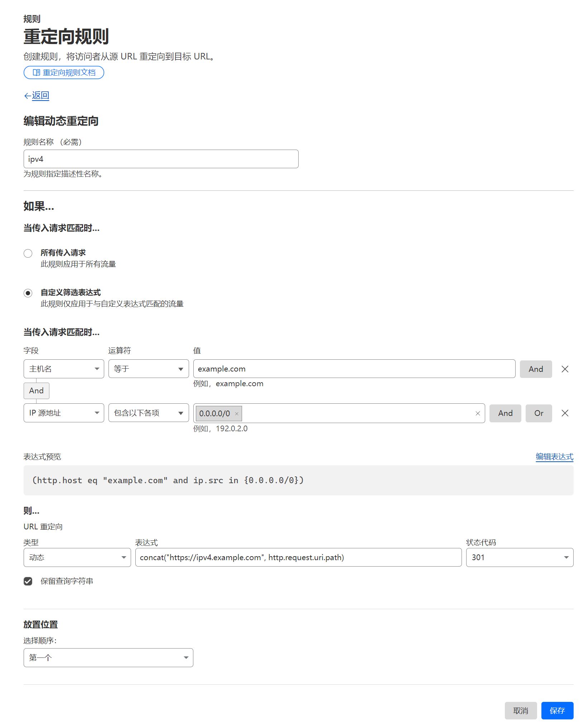Remove the 0.0.0.0/0 tag from value field
584x728 pixels.
tap(236, 414)
